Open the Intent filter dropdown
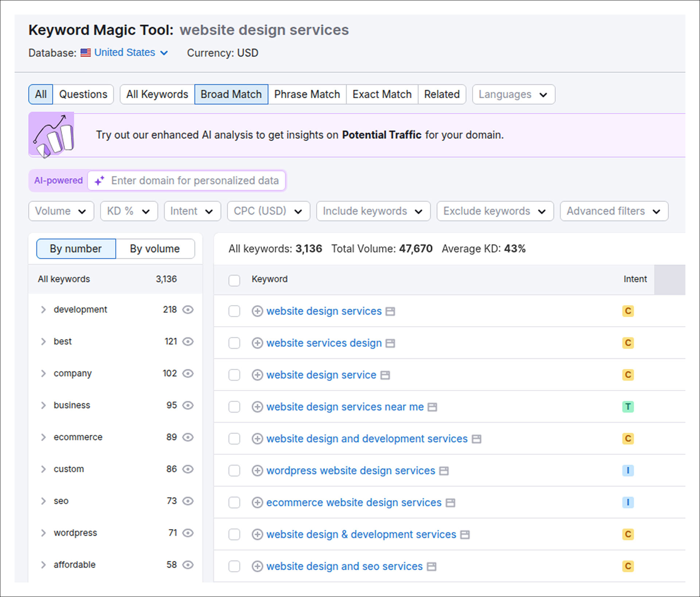This screenshot has height=597, width=700. (192, 211)
